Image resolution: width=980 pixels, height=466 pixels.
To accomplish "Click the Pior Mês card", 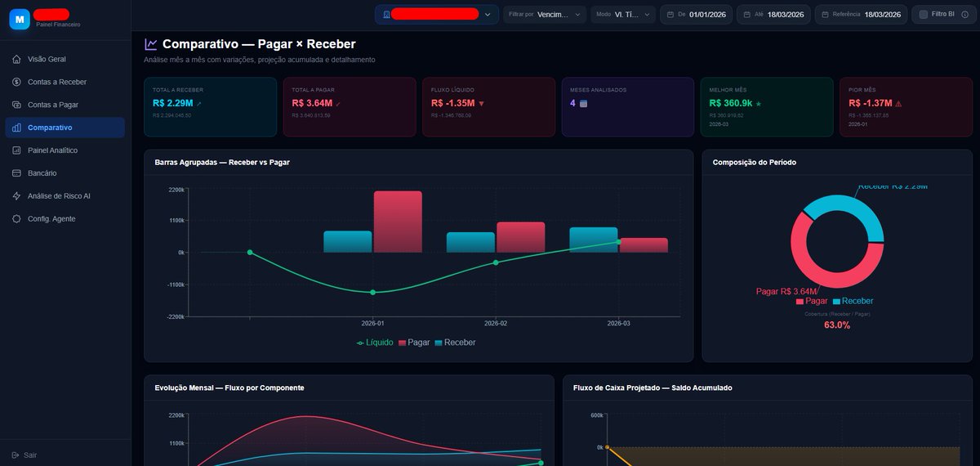I will click(906, 106).
